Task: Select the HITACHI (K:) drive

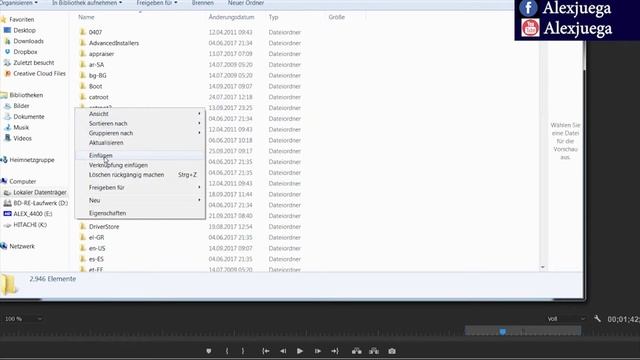Action: 30,225
